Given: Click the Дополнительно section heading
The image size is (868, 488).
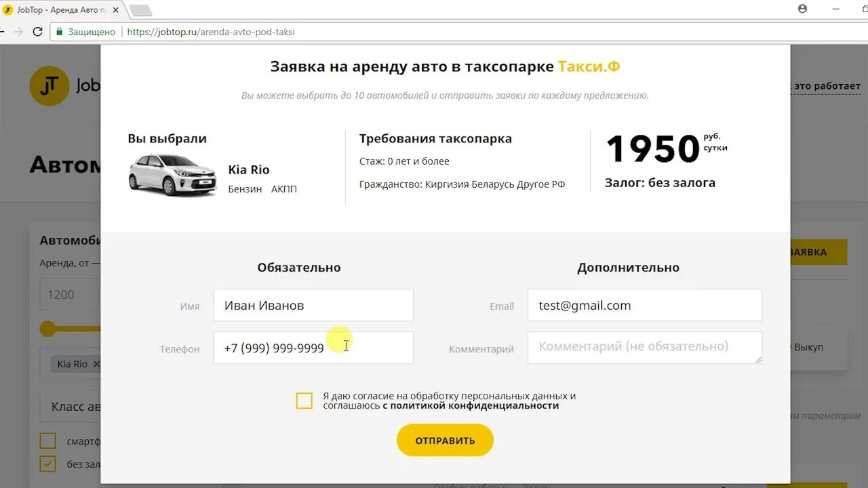Looking at the screenshot, I should 629,268.
